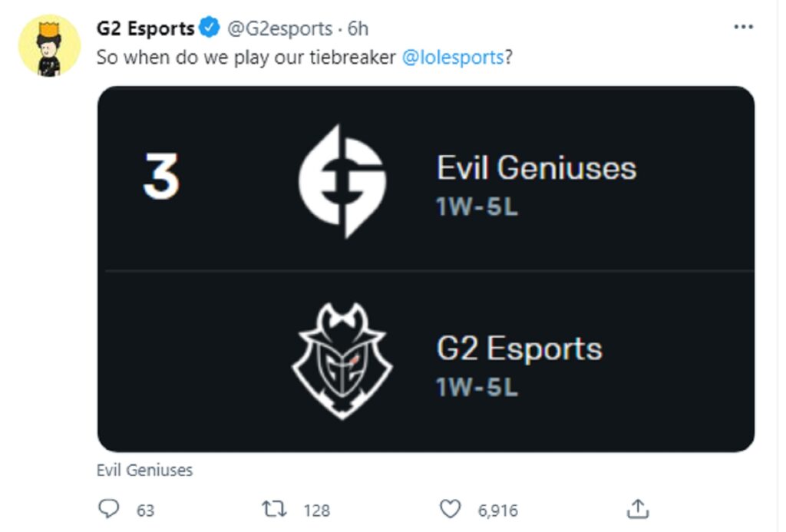
Task: Click the 6,916 likes count
Action: coord(497,510)
